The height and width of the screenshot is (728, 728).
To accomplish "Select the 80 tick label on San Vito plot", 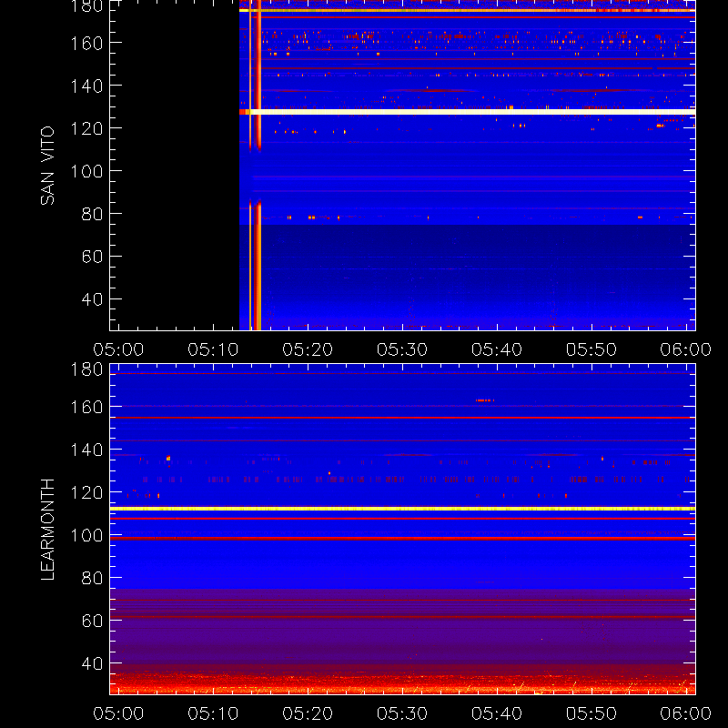I will tap(93, 214).
